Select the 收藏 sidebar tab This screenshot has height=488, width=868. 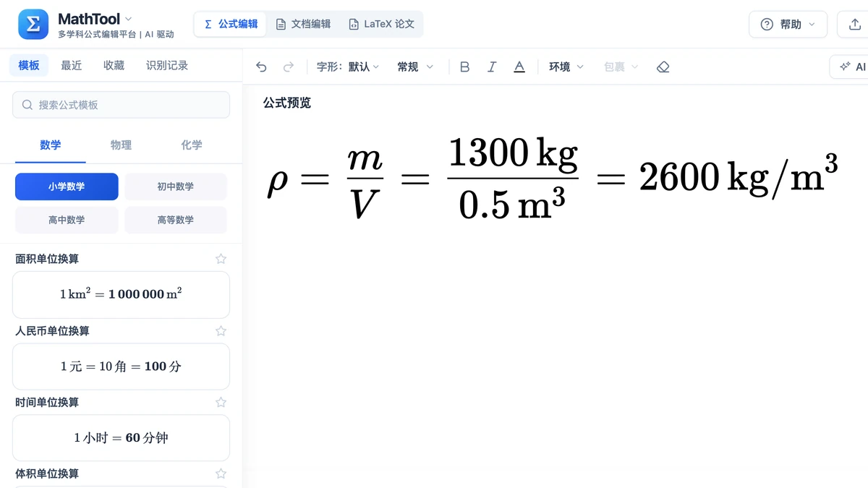pos(114,65)
